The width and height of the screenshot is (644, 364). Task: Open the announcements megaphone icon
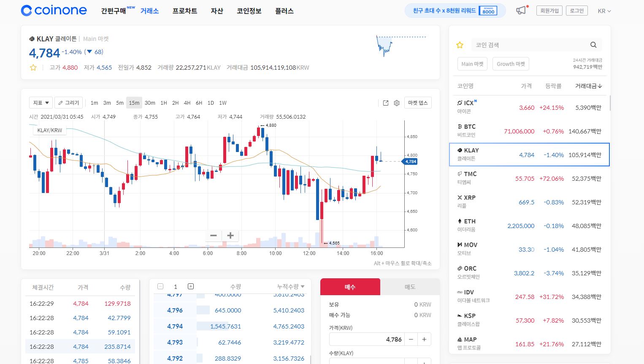point(522,10)
